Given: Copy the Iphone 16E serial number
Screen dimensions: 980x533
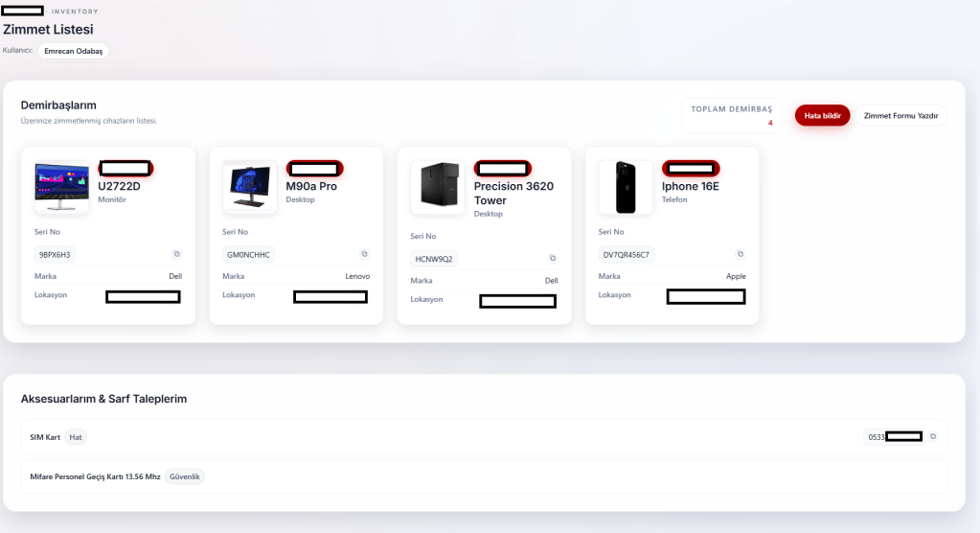Looking at the screenshot, I should pos(740,254).
